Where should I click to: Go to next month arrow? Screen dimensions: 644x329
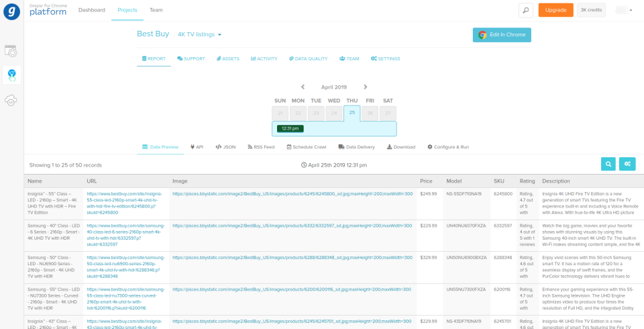point(365,87)
